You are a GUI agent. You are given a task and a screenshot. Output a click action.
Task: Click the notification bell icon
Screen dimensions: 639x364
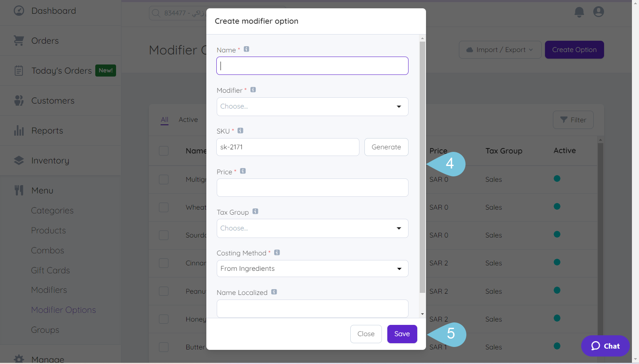tap(579, 12)
